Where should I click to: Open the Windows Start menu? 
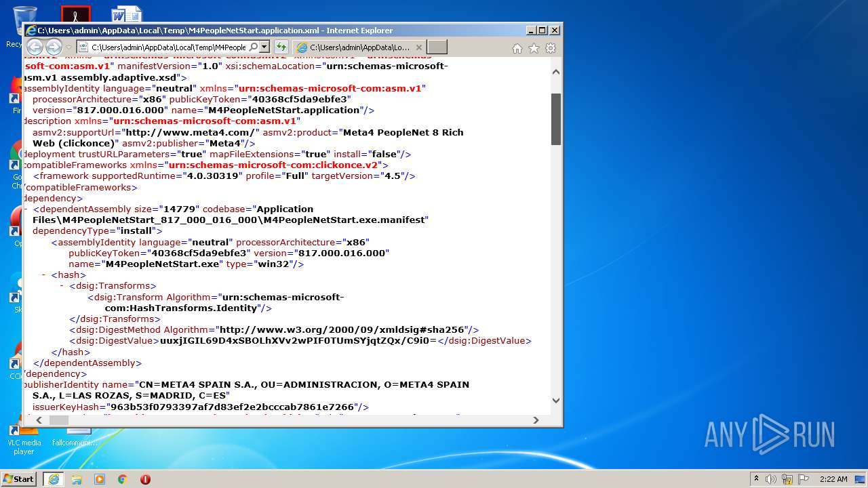click(18, 479)
